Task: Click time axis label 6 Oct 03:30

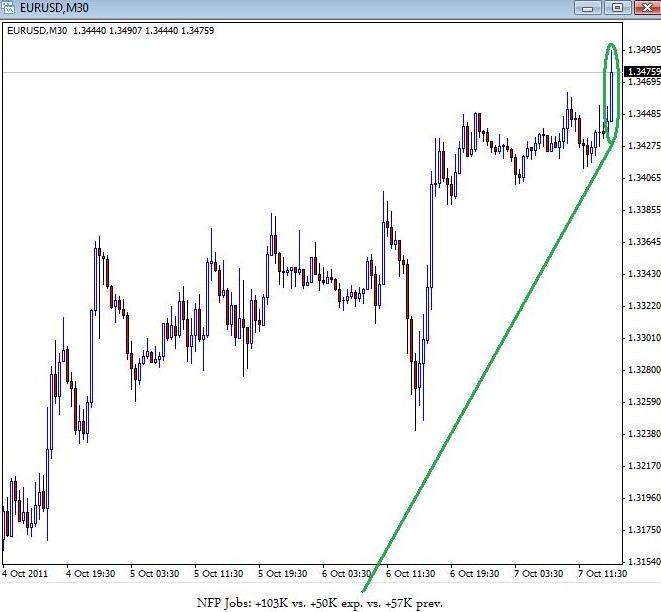Action: pos(347,574)
